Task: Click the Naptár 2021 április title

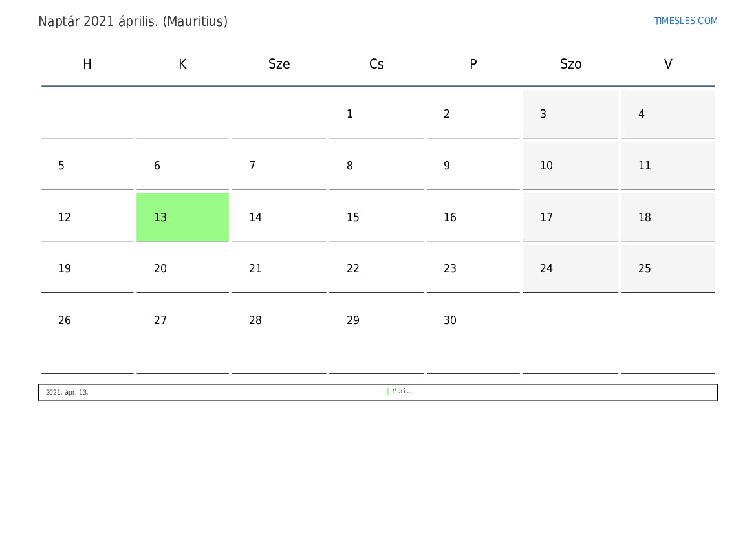Action: [x=133, y=22]
